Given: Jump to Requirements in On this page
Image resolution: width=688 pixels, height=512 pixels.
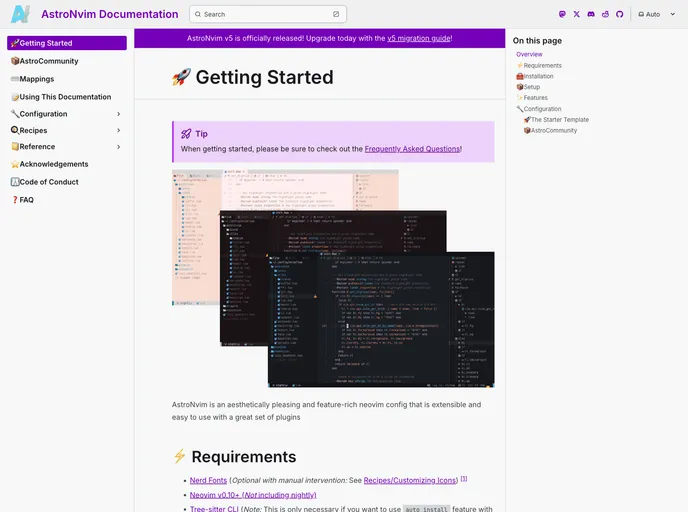Looking at the screenshot, I should tap(539, 65).
